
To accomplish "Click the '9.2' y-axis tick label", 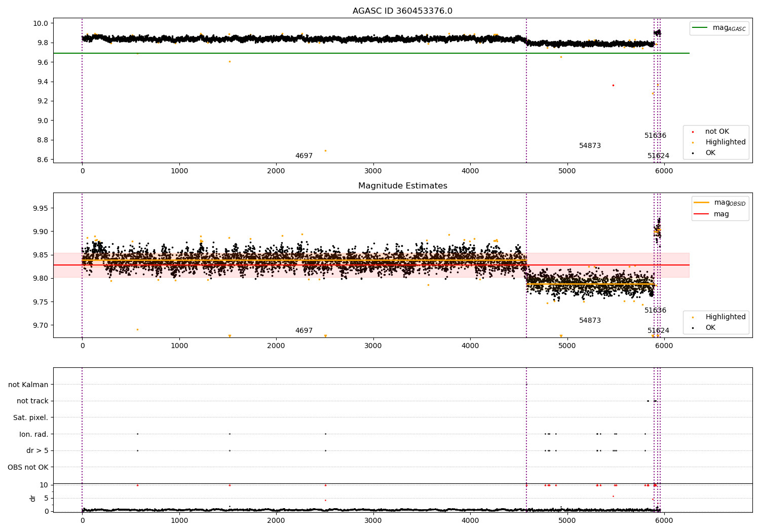I will click(43, 101).
